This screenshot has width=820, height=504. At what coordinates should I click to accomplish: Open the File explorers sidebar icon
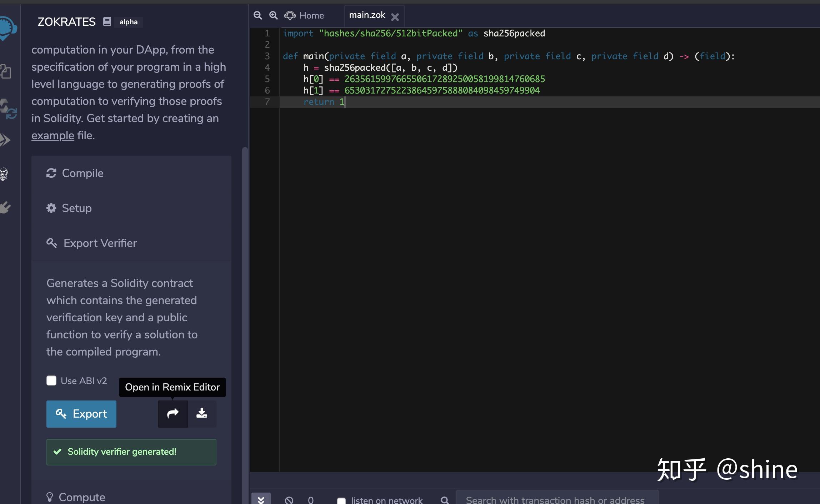coord(6,71)
